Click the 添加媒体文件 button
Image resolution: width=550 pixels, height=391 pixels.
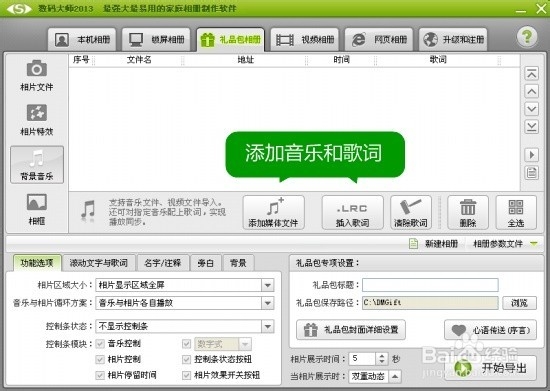coord(274,213)
